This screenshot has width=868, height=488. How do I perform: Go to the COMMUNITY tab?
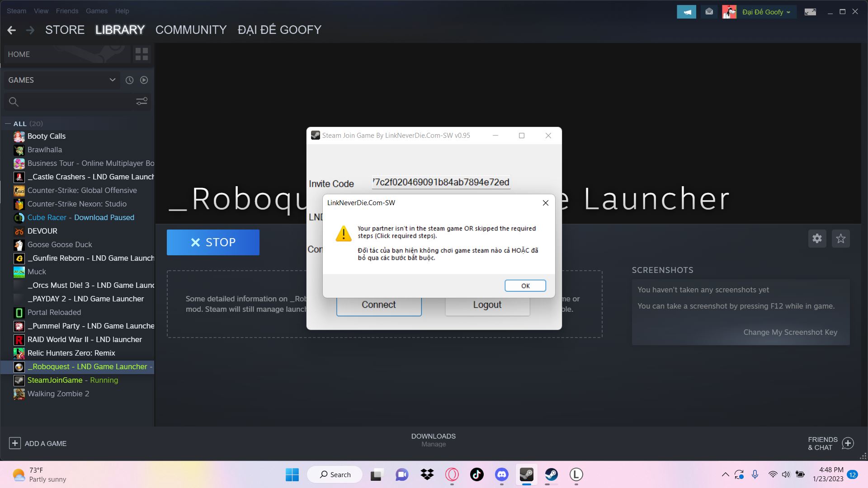(x=191, y=30)
